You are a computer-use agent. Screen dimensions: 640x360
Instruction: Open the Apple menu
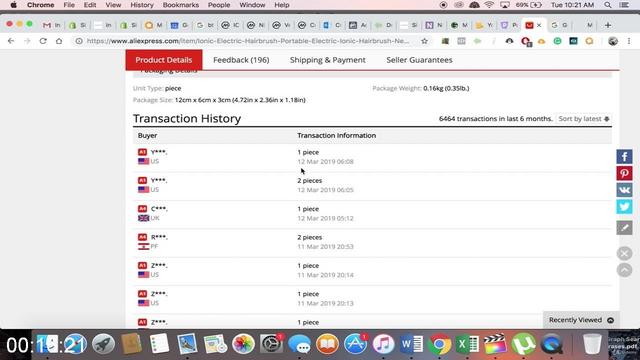(x=13, y=5)
